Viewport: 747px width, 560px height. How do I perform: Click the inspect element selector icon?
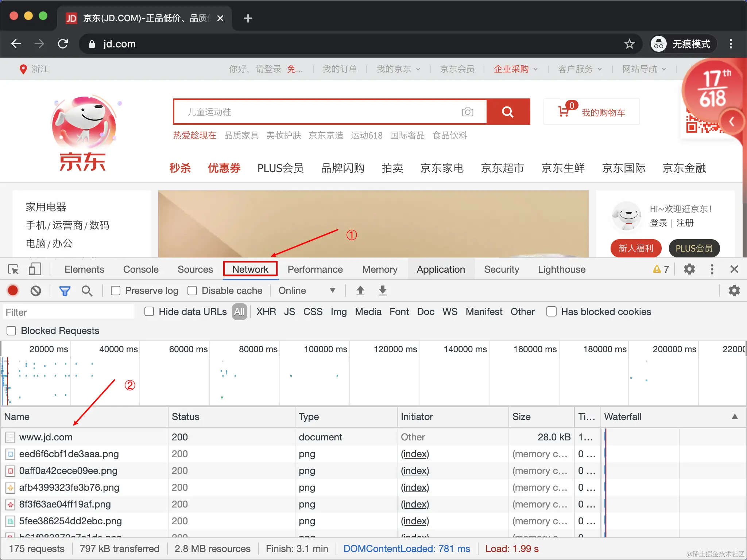coord(13,269)
